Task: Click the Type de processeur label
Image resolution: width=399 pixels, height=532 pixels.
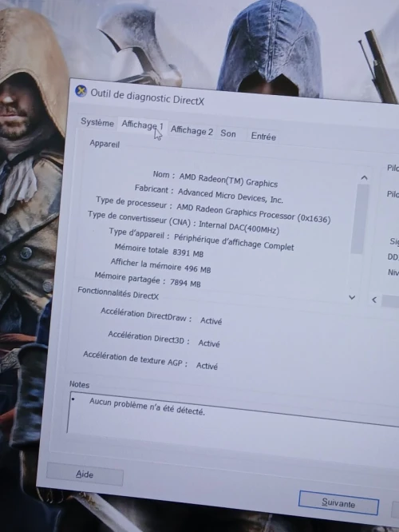Action: pos(133,202)
